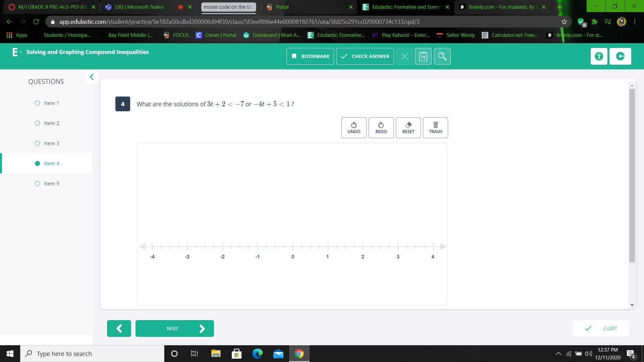
Task: Select Item 5 question radio
Action: tap(37, 184)
